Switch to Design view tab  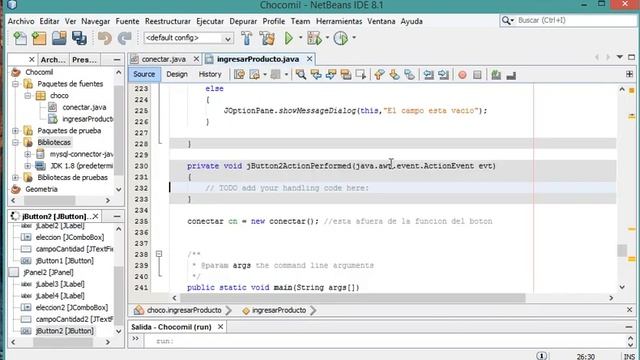pos(177,74)
